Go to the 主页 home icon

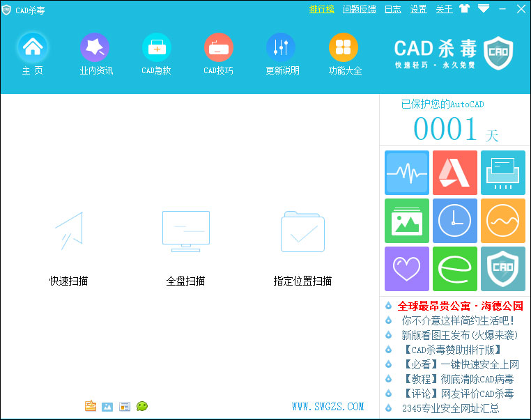coord(33,47)
